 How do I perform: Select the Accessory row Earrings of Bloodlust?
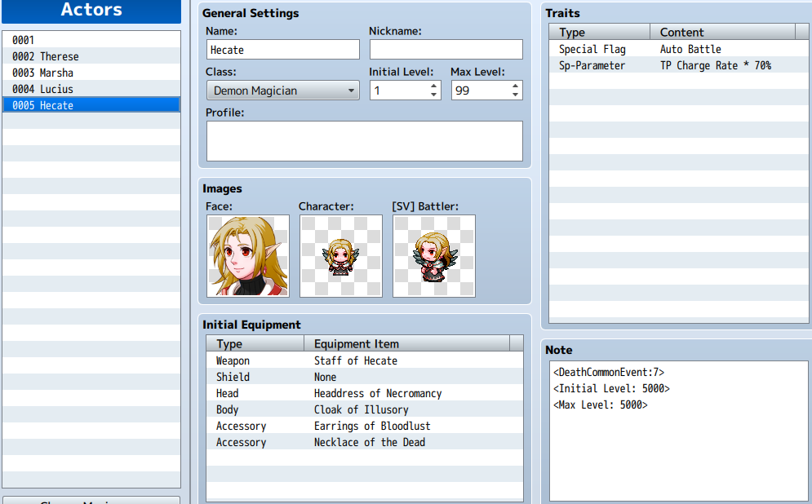[365, 426]
